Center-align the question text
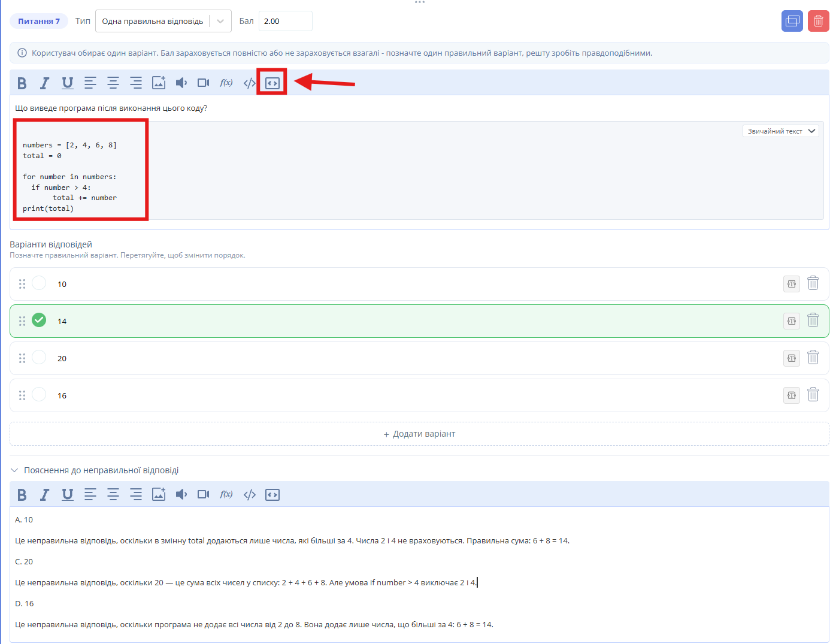Viewport: 836px width, 644px height. [x=113, y=83]
